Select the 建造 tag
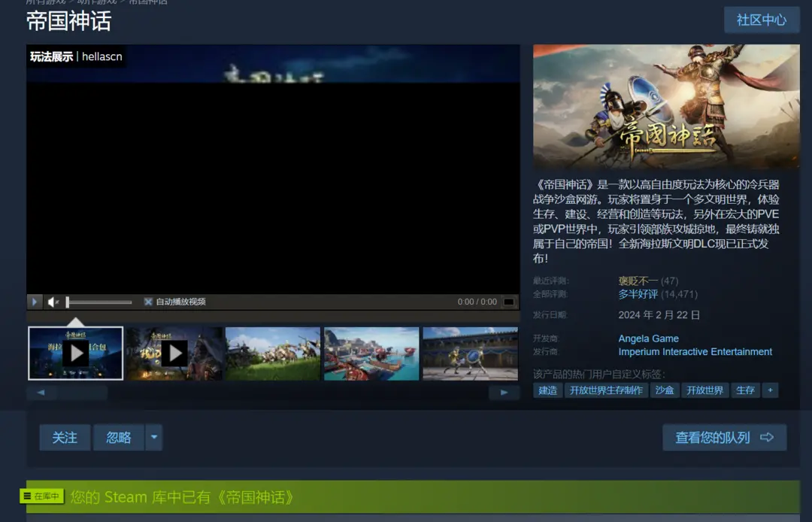 [x=548, y=390]
